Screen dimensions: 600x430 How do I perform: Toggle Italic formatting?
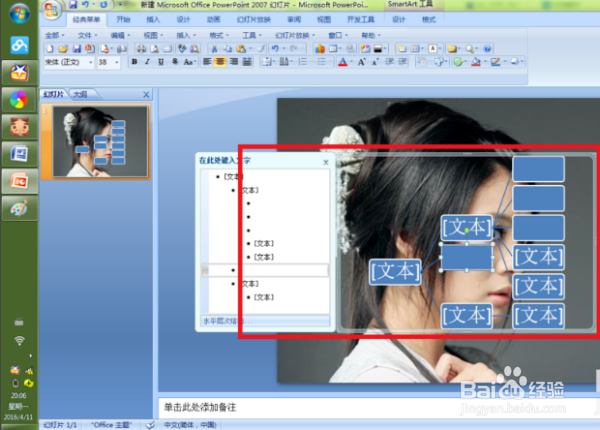point(147,62)
